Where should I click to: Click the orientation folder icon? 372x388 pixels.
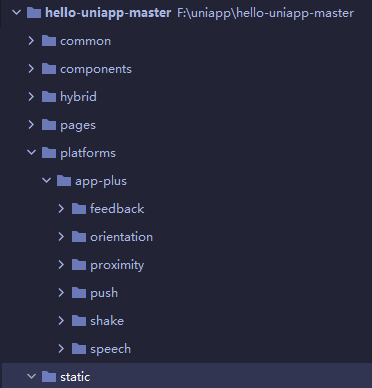pyautogui.click(x=79, y=237)
